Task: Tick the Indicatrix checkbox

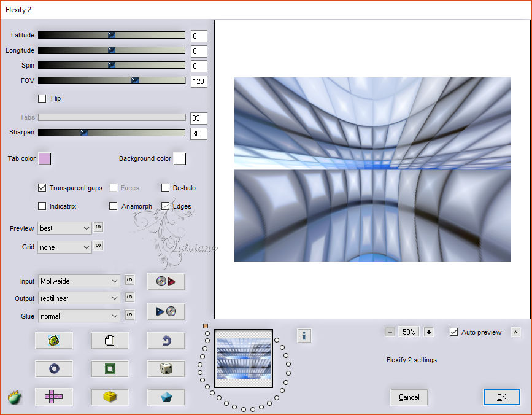Action: click(42, 206)
